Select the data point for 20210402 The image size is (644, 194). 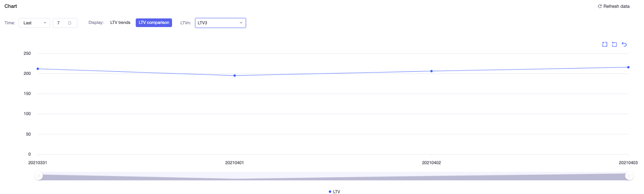tap(432, 71)
